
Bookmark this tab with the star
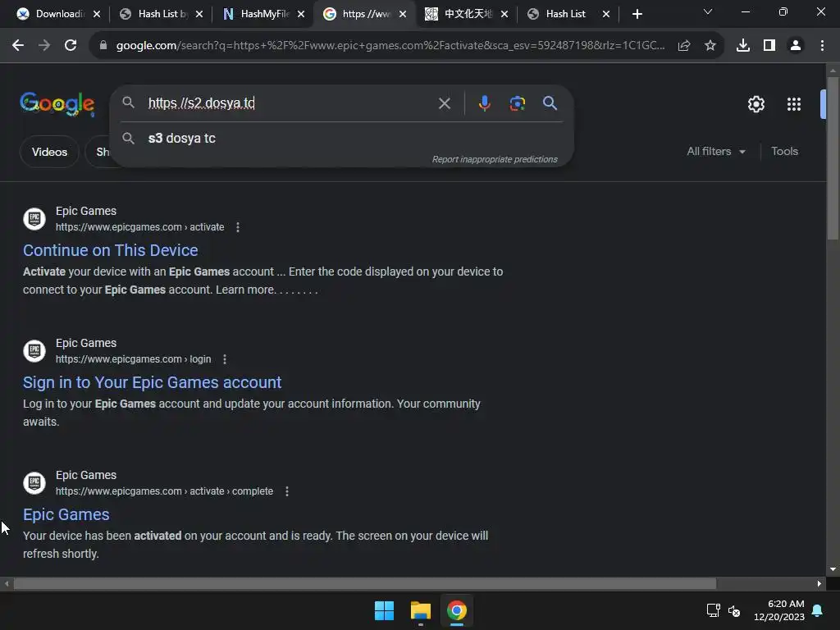[x=710, y=46]
